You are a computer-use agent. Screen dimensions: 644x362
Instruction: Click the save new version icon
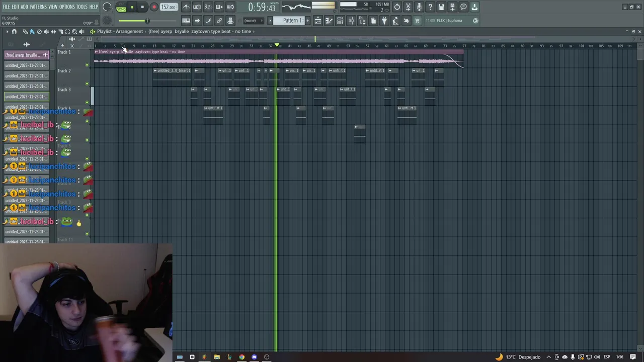(452, 7)
